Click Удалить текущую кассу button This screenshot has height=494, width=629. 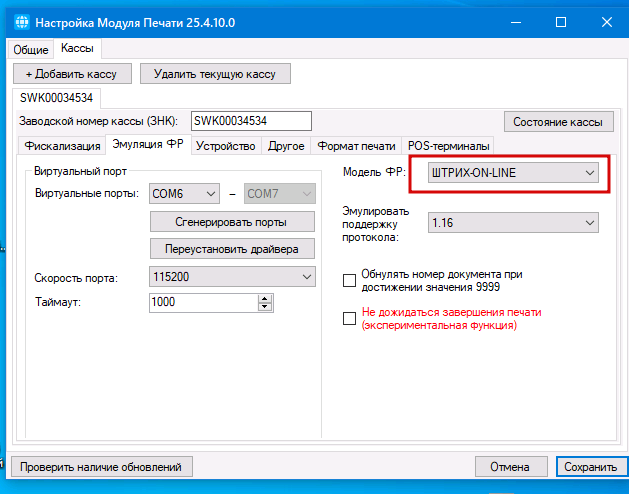tap(215, 74)
